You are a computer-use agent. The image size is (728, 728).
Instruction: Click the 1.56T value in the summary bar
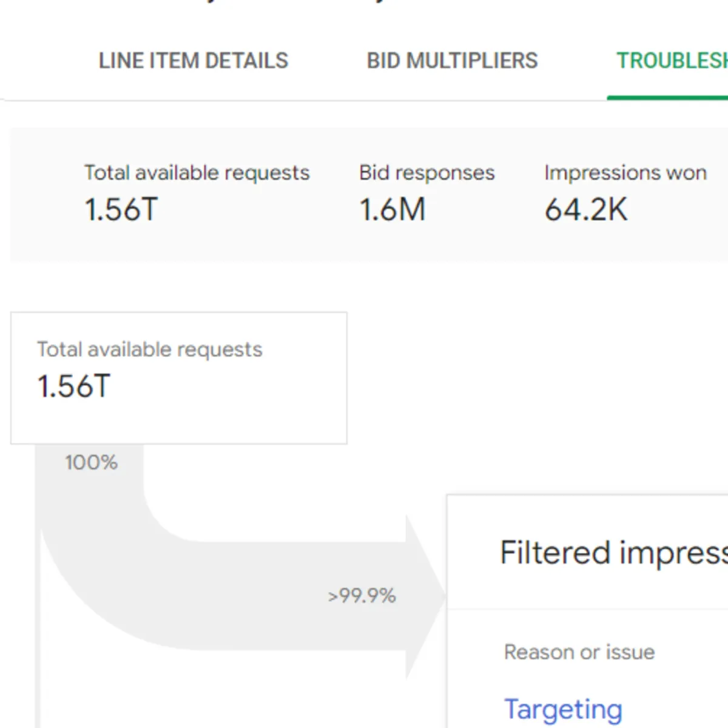click(x=121, y=209)
